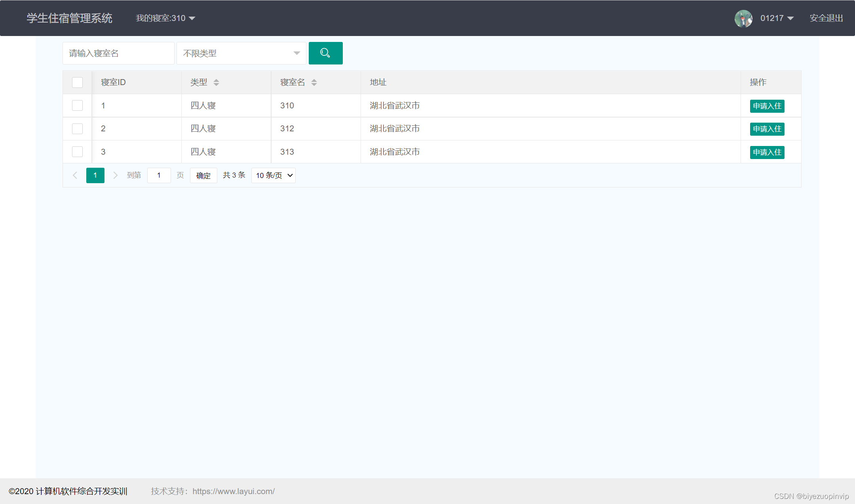Sort table by 类型 column arrows

click(x=217, y=82)
